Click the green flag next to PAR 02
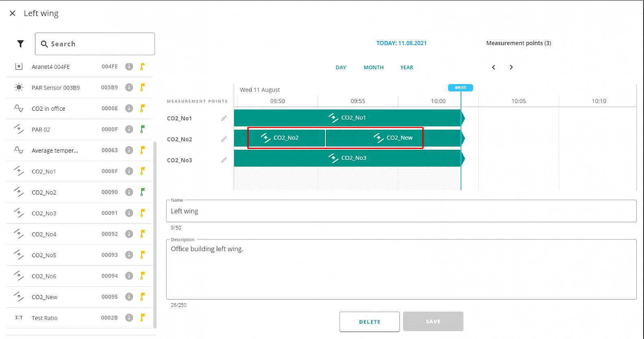Viewport: 644px width, 339px height. [142, 129]
